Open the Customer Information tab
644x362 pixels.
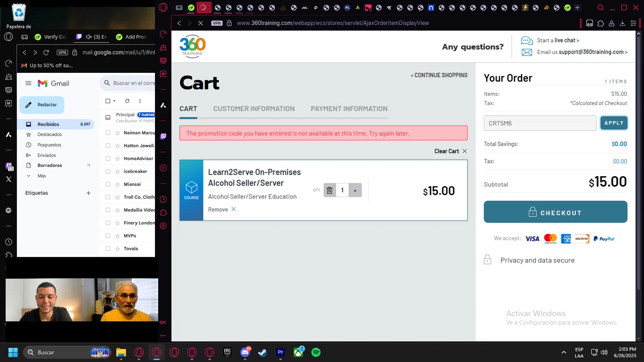pyautogui.click(x=254, y=109)
